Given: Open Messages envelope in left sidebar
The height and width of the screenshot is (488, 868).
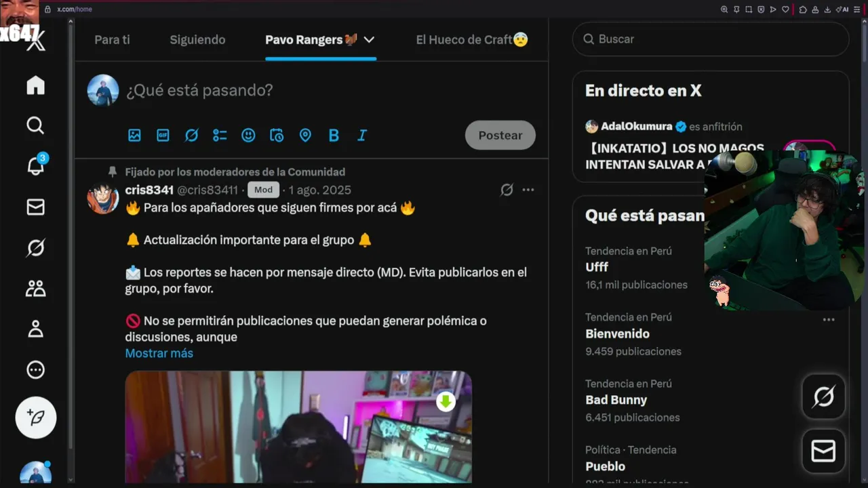Looking at the screenshot, I should click(35, 207).
